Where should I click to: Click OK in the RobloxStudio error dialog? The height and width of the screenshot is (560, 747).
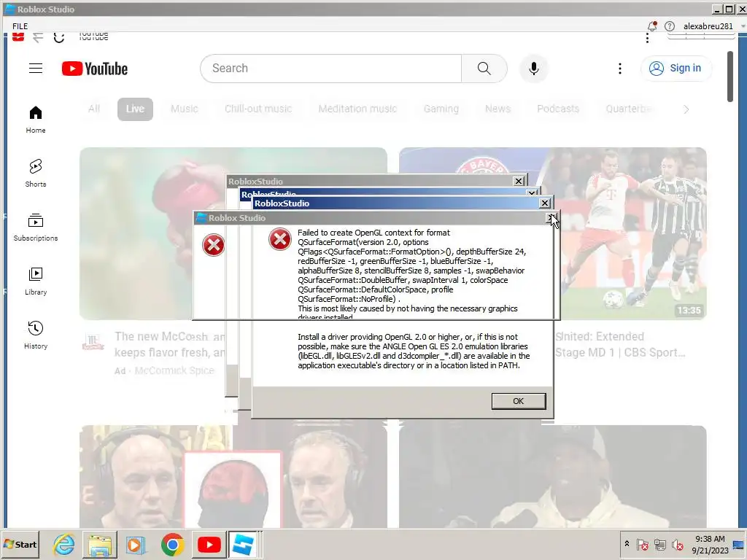pyautogui.click(x=519, y=401)
